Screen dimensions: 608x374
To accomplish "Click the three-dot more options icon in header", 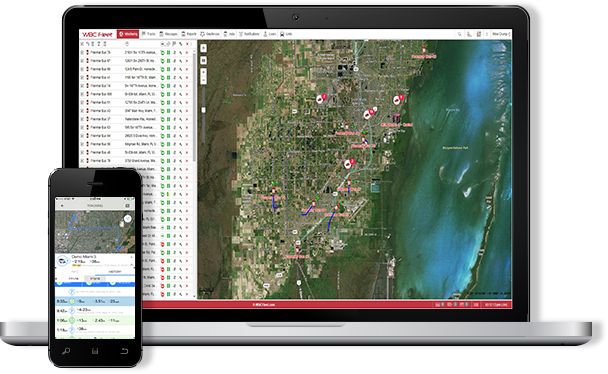I will [x=487, y=34].
